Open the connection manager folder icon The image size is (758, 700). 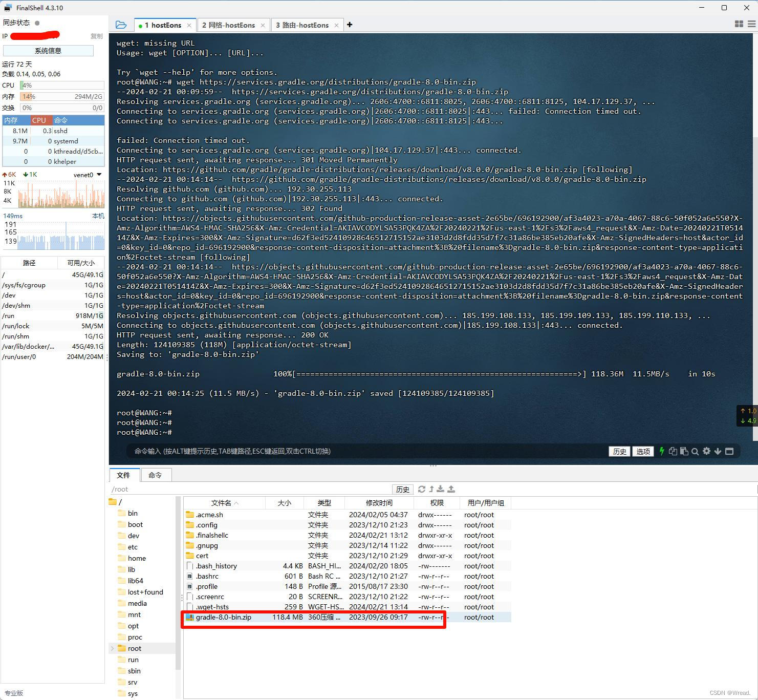(x=121, y=25)
